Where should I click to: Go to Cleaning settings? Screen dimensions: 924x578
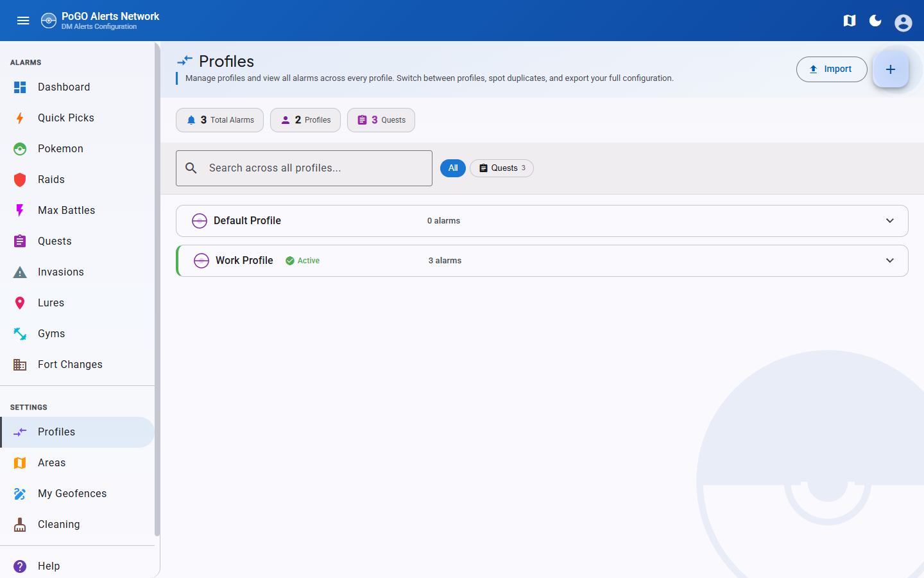pos(77,525)
